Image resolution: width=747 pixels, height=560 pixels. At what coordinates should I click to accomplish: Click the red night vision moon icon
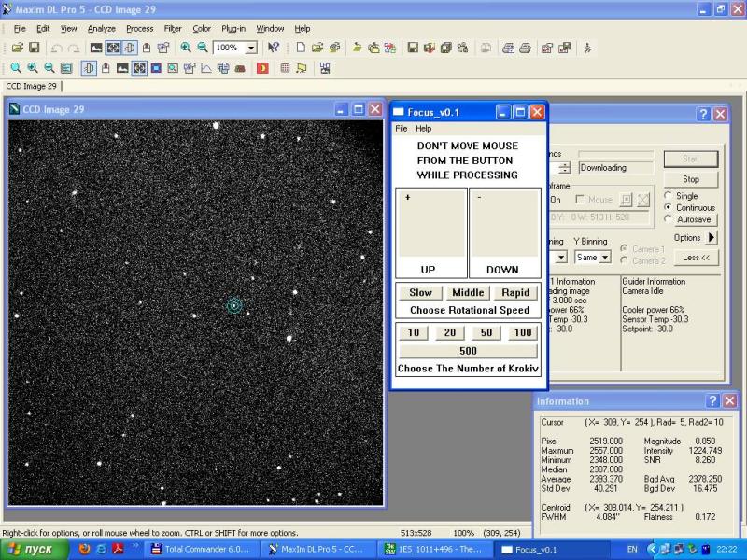(262, 68)
